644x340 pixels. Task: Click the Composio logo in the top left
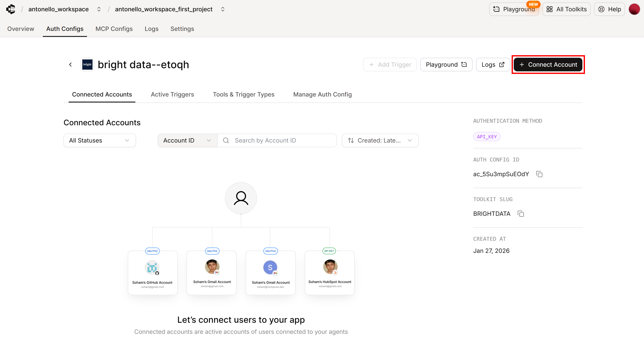coord(10,9)
